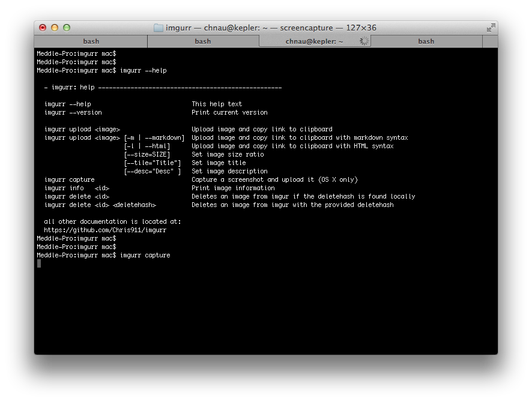
Task: Click the typed 'imgurr --help' prompt command
Action: pos(143,71)
